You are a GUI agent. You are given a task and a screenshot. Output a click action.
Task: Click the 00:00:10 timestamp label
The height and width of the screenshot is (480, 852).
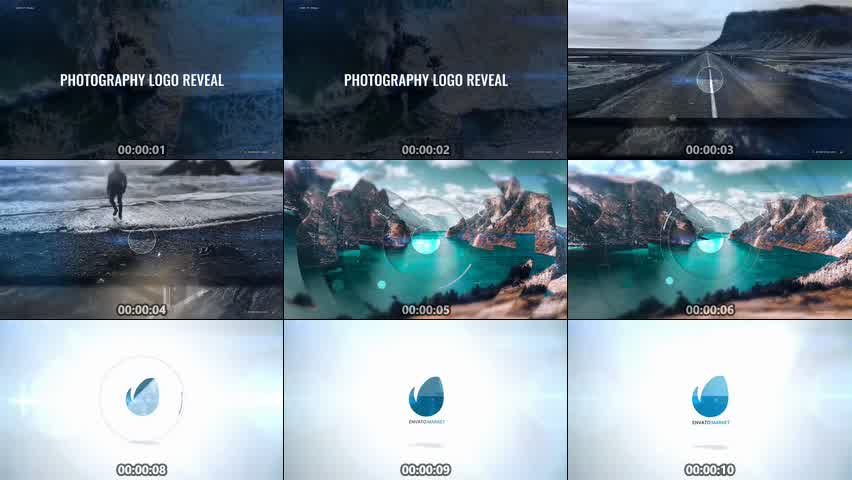tap(710, 470)
